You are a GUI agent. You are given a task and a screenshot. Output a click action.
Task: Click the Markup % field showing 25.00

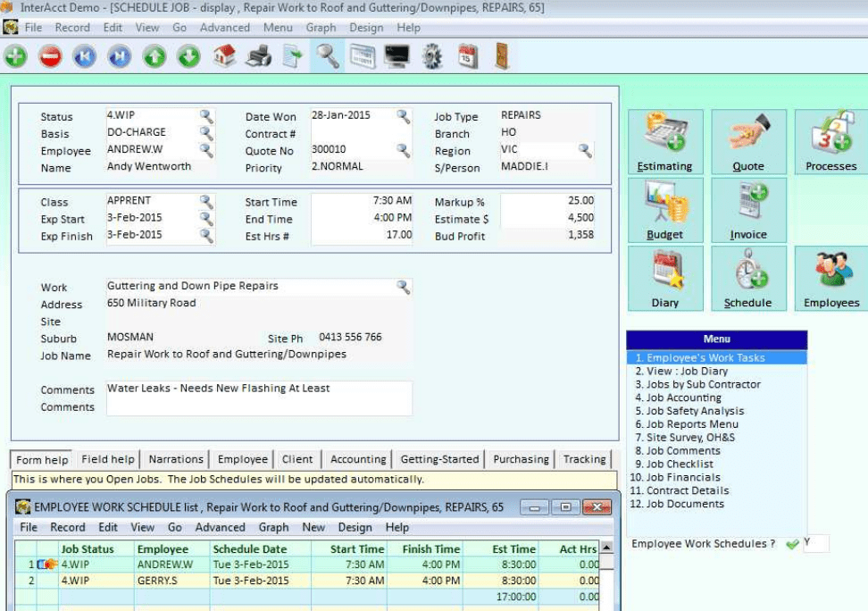pos(547,200)
